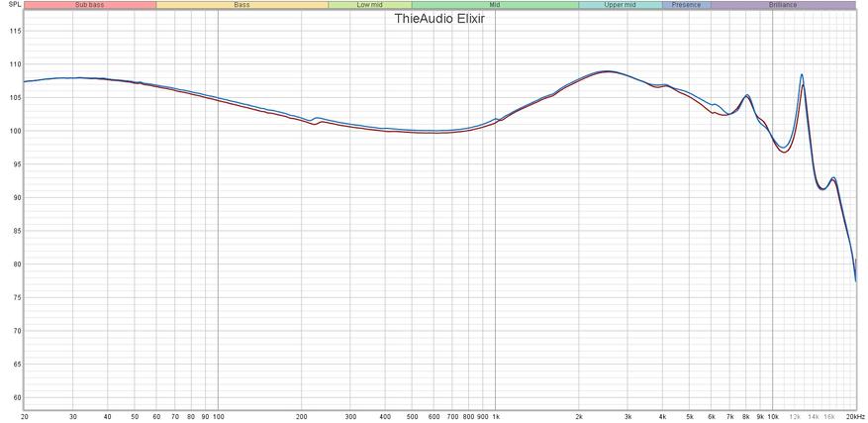Viewport: 868px width, 423px height.
Task: Click the Sub bass band label
Action: [x=89, y=5]
